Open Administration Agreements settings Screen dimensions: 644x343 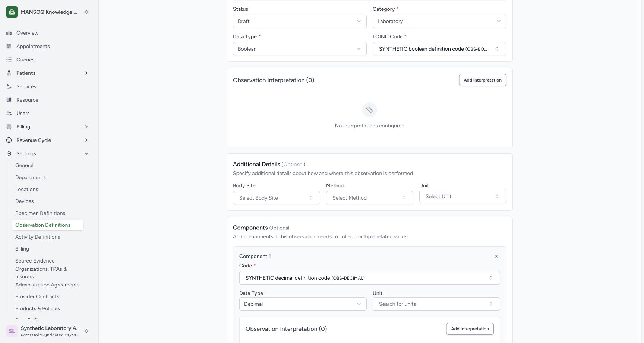pyautogui.click(x=47, y=285)
